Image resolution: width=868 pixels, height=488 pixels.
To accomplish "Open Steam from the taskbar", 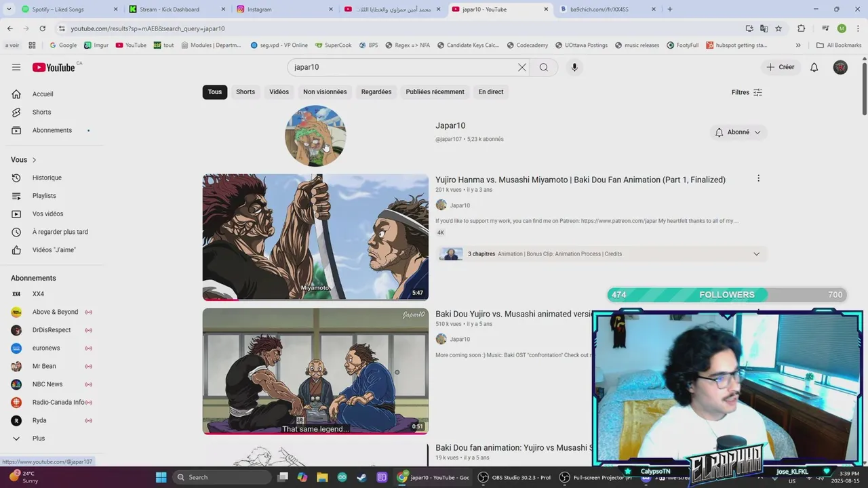I will point(362,477).
